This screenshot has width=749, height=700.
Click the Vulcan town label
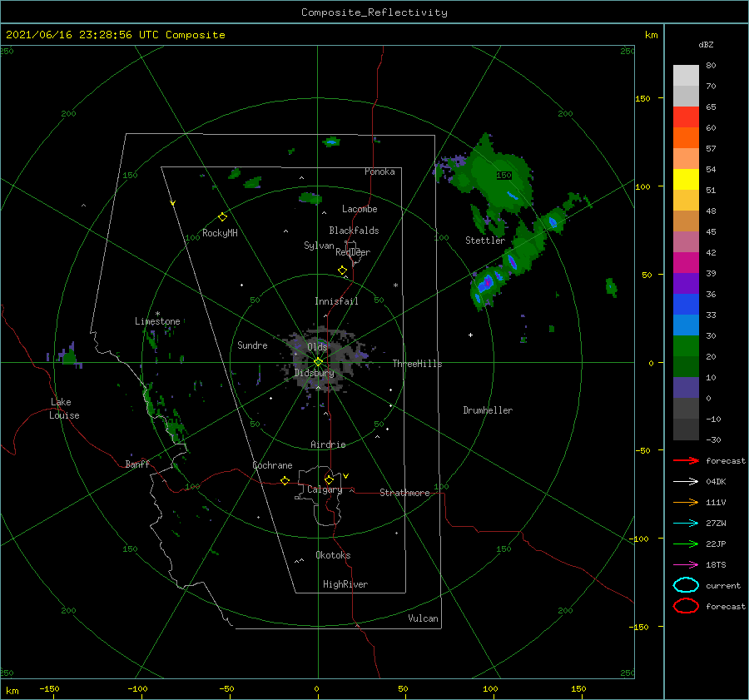point(423,618)
